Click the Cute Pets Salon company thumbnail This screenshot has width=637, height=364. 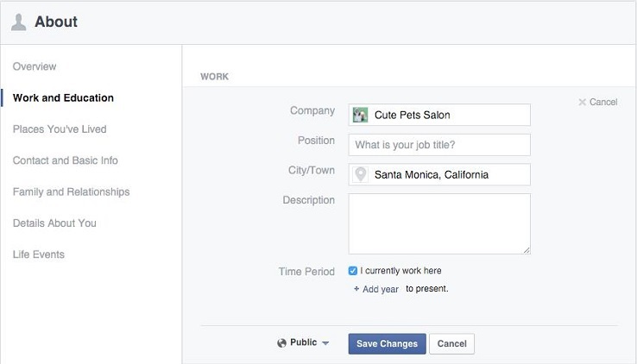[x=361, y=115]
